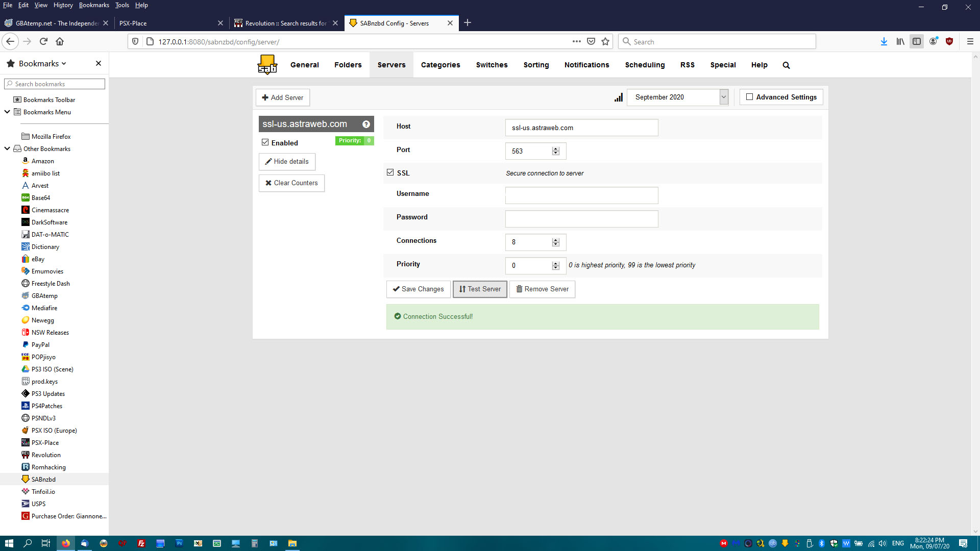Screen dimensions: 980x551
Task: Click the Windows Start button
Action: [9, 543]
